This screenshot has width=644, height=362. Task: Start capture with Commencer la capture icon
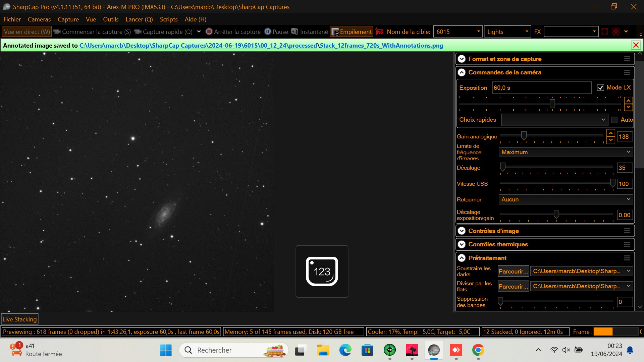tap(57, 32)
